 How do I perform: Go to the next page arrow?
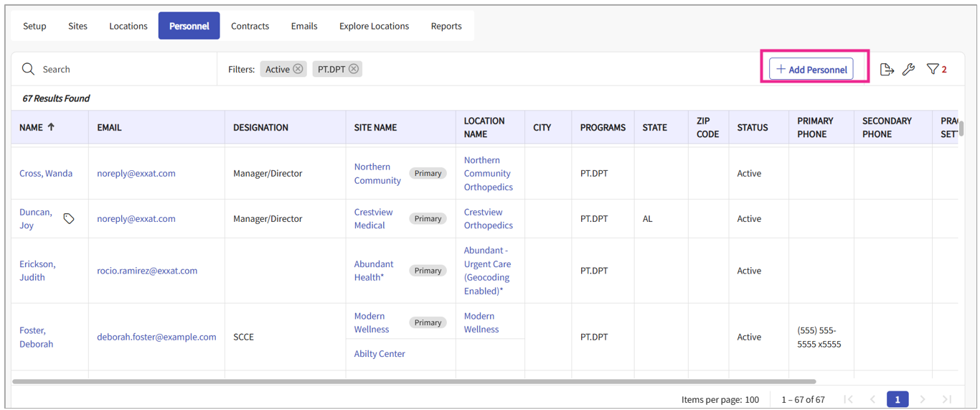click(x=923, y=399)
